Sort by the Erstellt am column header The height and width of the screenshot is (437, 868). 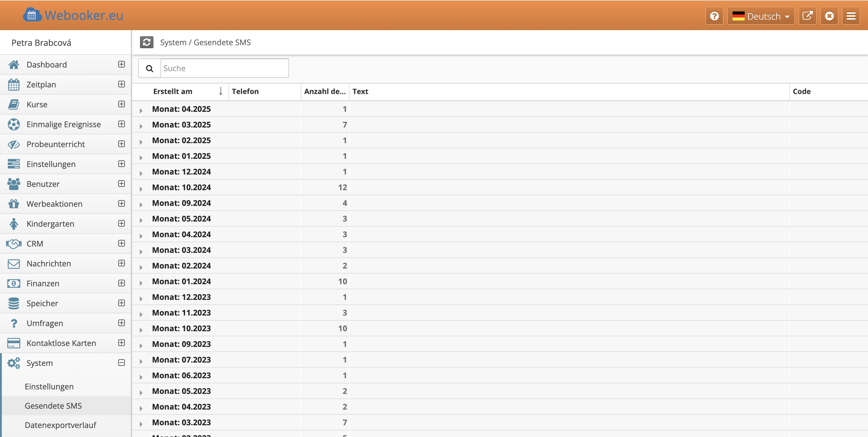(x=173, y=91)
